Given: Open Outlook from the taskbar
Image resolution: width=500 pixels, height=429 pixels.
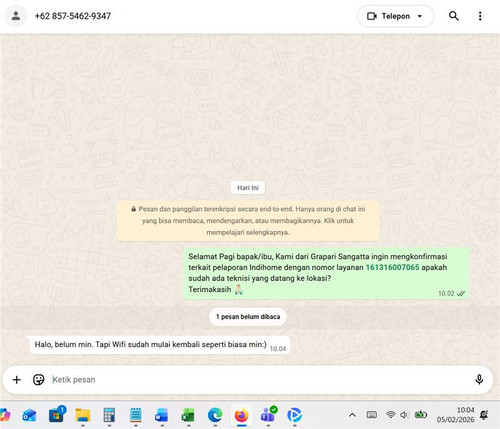Looking at the screenshot, I should 29,415.
